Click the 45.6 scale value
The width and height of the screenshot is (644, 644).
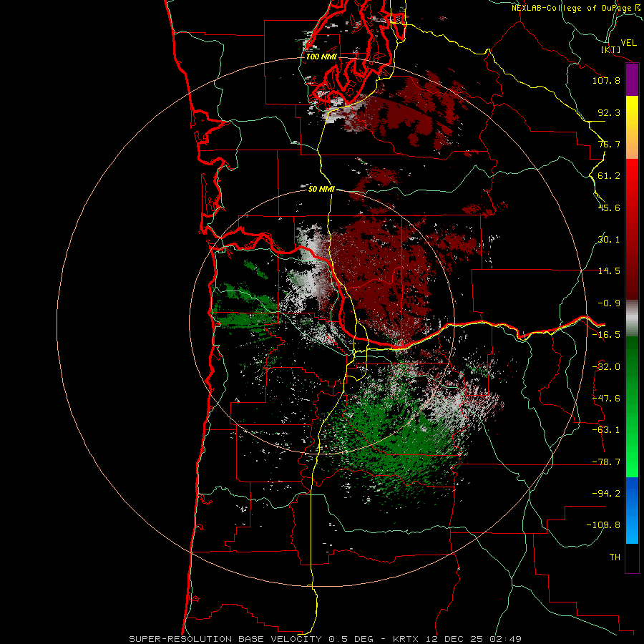[609, 208]
